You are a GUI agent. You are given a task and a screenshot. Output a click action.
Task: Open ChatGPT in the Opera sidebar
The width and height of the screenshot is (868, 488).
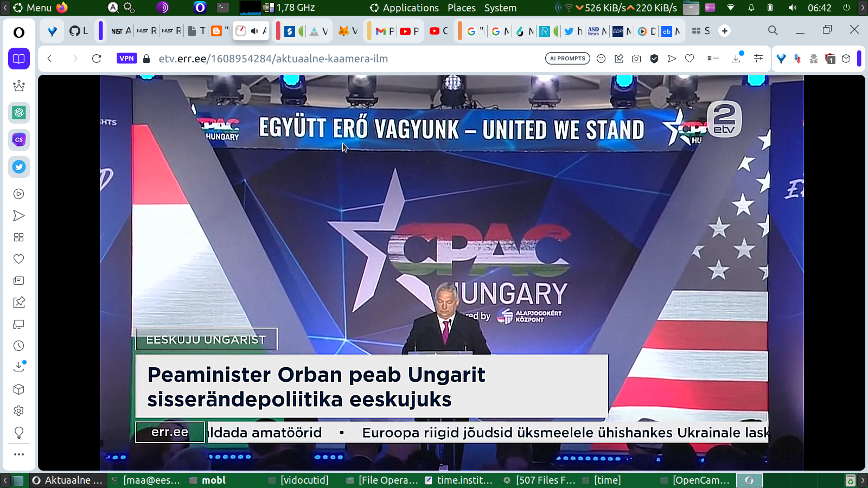[x=19, y=113]
